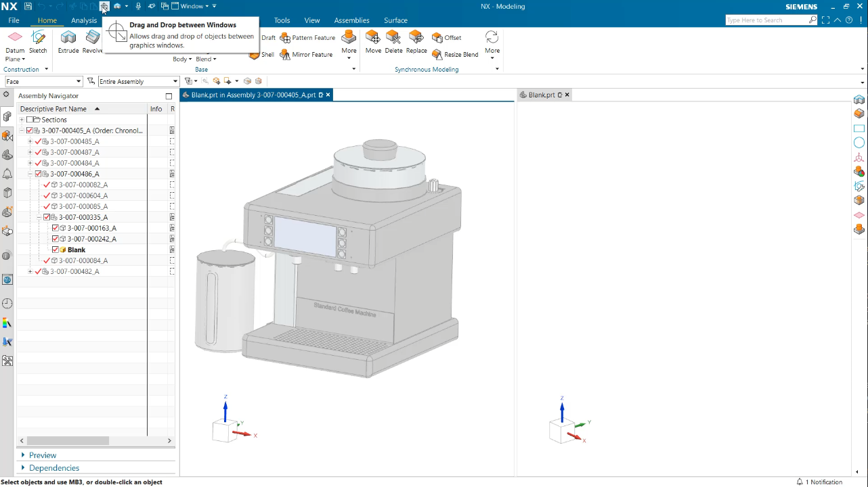This screenshot has width=868, height=487.
Task: Open the Assemblies ribbon tab
Action: [x=351, y=20]
